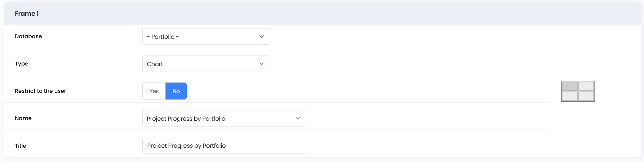Click the chevron arrow in the Name dropdown
644x162 pixels.
pos(298,118)
